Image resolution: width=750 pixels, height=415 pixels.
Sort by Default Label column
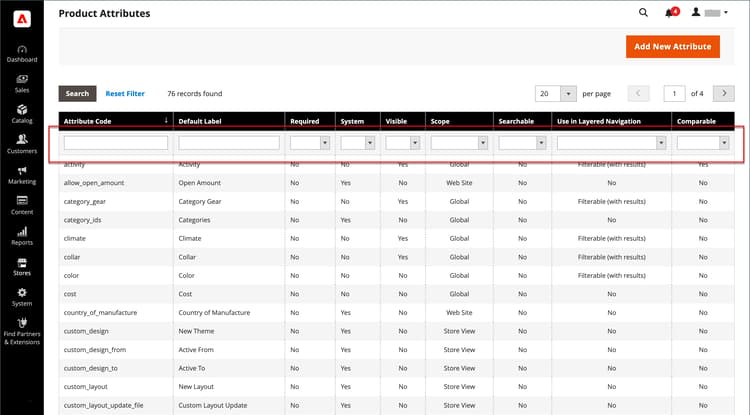tap(229, 121)
